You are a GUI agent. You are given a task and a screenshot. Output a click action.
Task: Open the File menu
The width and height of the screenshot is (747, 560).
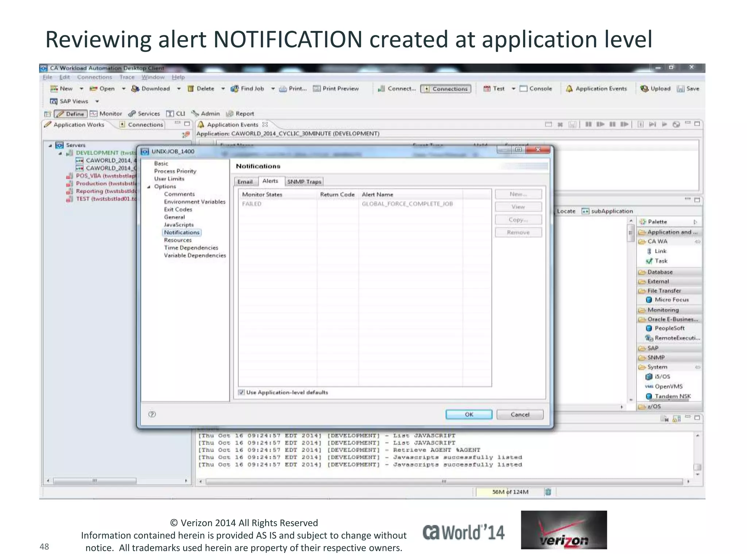[47, 77]
